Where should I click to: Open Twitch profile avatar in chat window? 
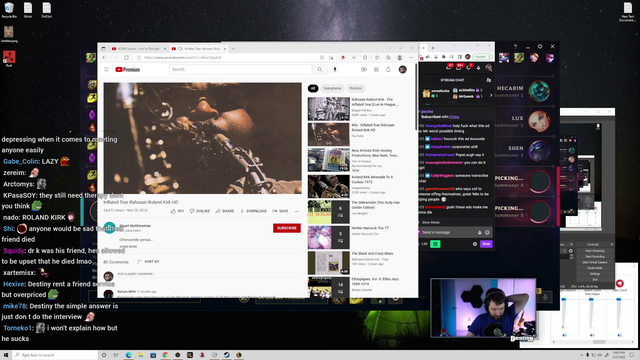click(488, 68)
